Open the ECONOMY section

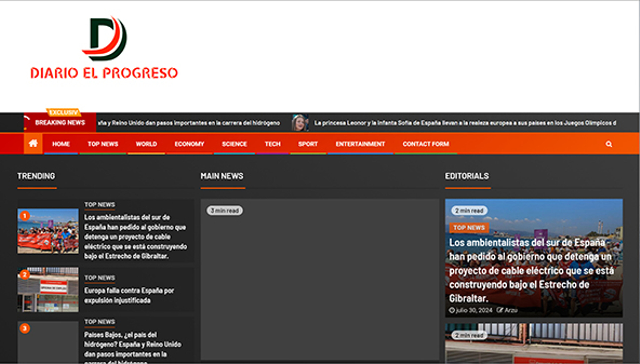189,144
